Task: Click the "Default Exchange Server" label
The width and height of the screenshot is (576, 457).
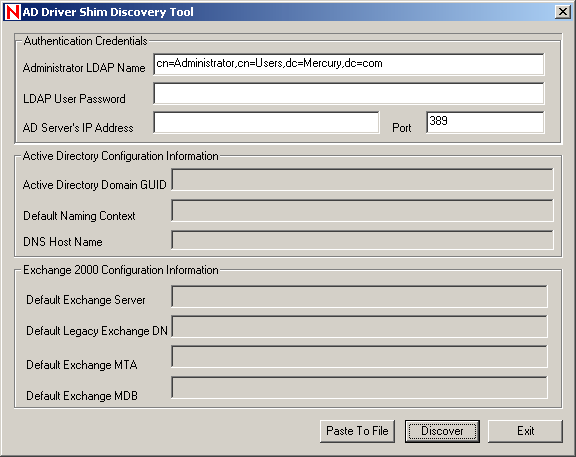Action: pyautogui.click(x=86, y=300)
